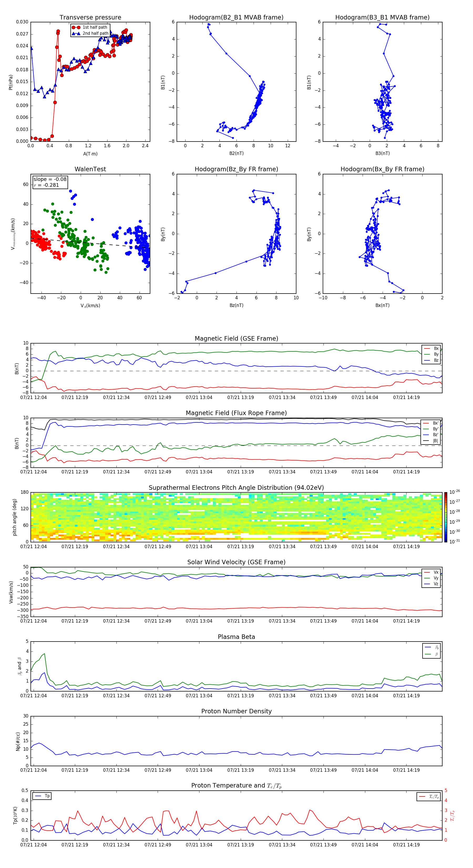
Task: Click the 'B3(nT)' x-axis label
Action: tap(382, 153)
